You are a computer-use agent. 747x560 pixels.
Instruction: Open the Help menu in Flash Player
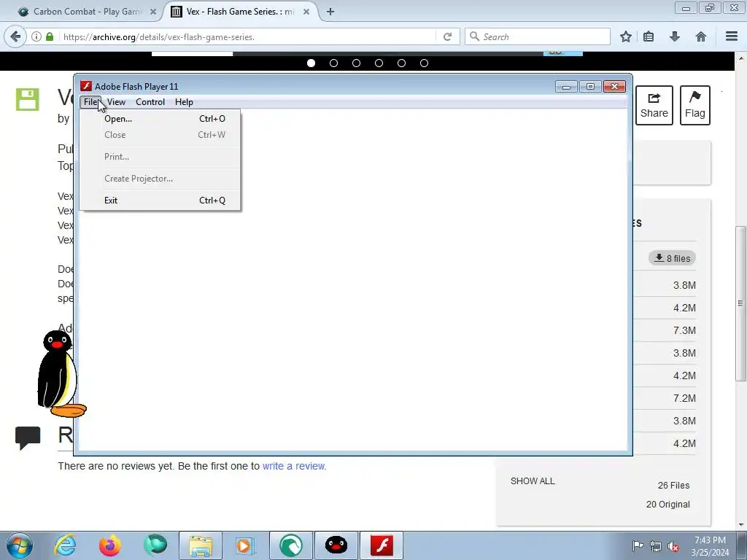click(184, 102)
